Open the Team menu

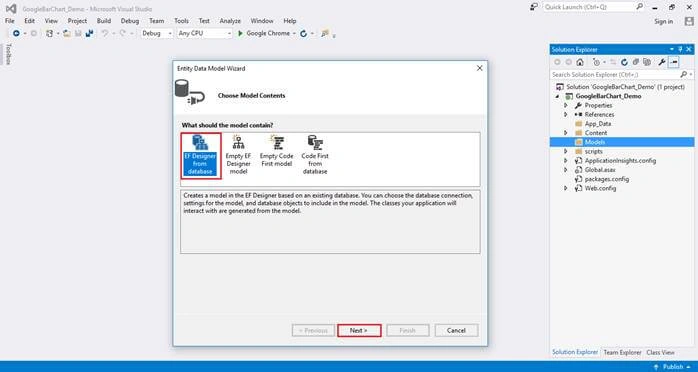click(156, 21)
